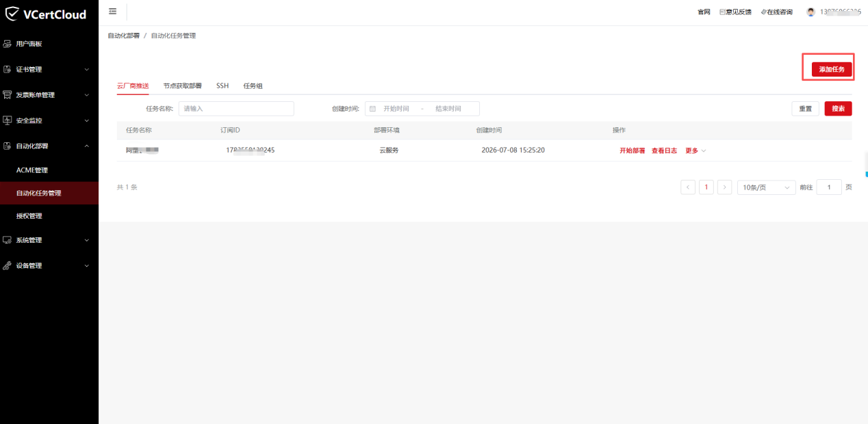The width and height of the screenshot is (868, 424).
Task: Click the 证书管理 sidebar icon
Action: [8, 69]
